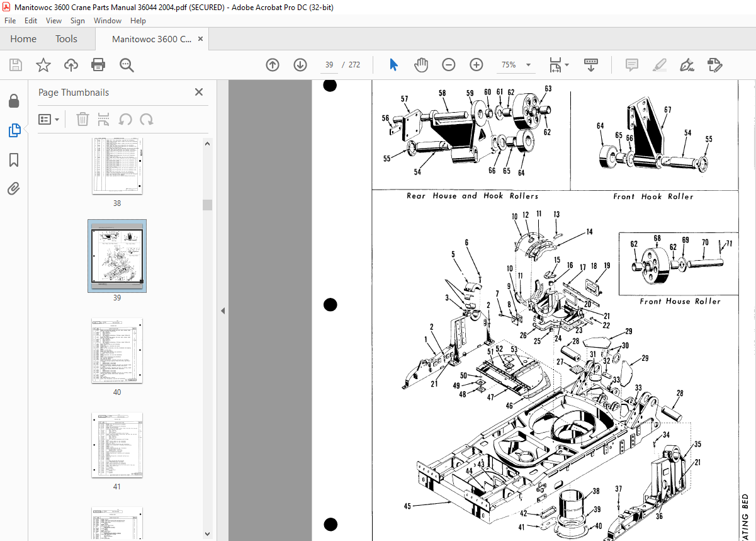Click the insert pages icon in thumbnails toolbar
This screenshot has width=756, height=541.
click(104, 119)
